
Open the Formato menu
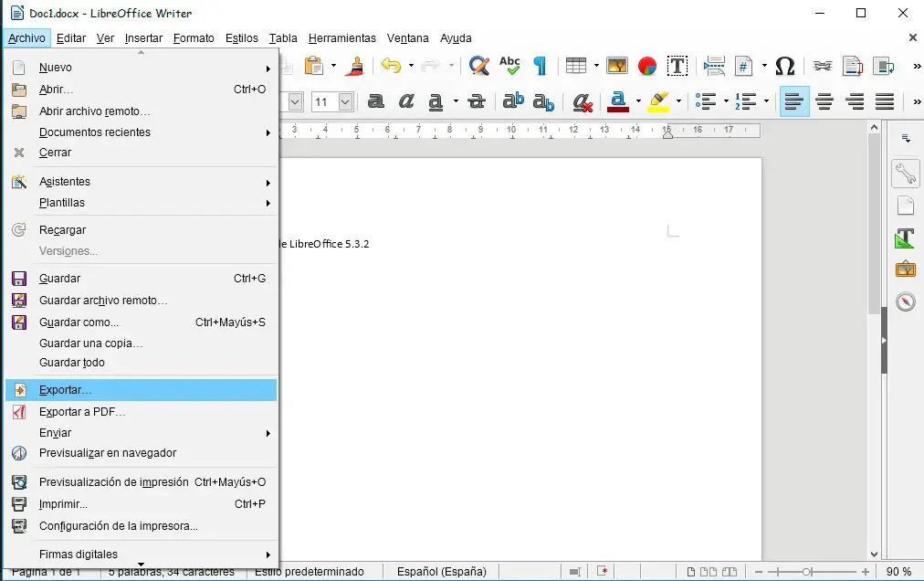click(194, 37)
